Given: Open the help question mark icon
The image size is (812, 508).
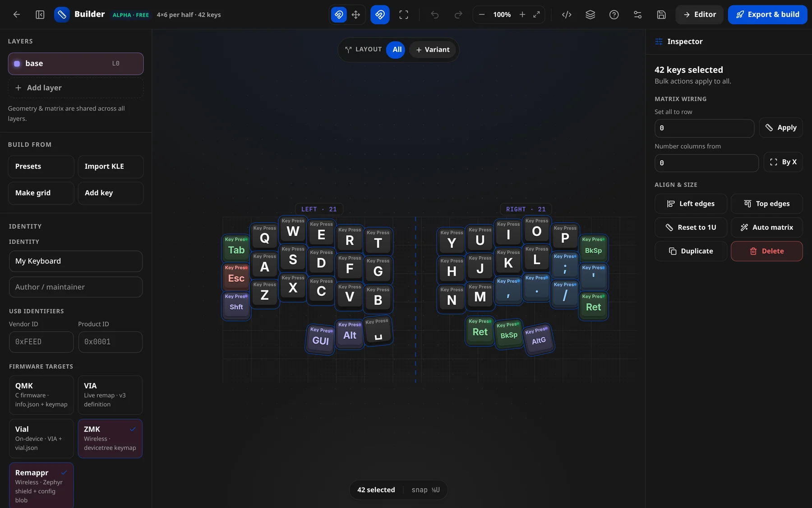Looking at the screenshot, I should click(x=614, y=14).
